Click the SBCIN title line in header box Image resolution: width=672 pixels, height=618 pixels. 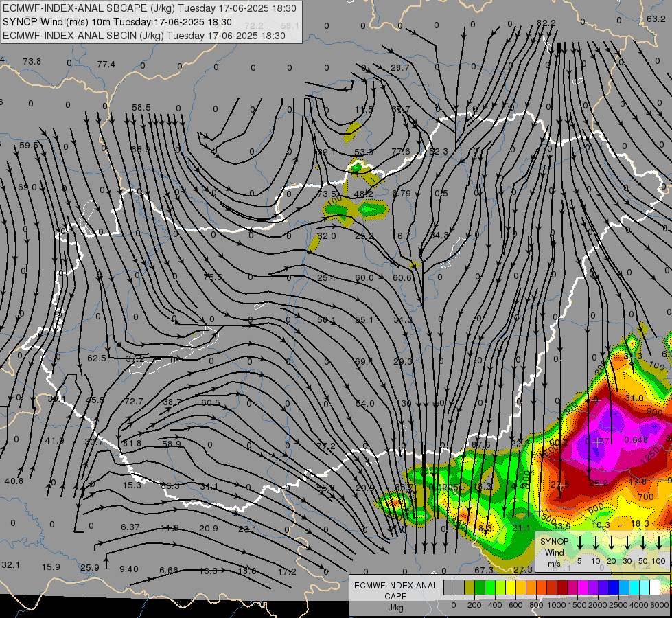click(x=144, y=36)
